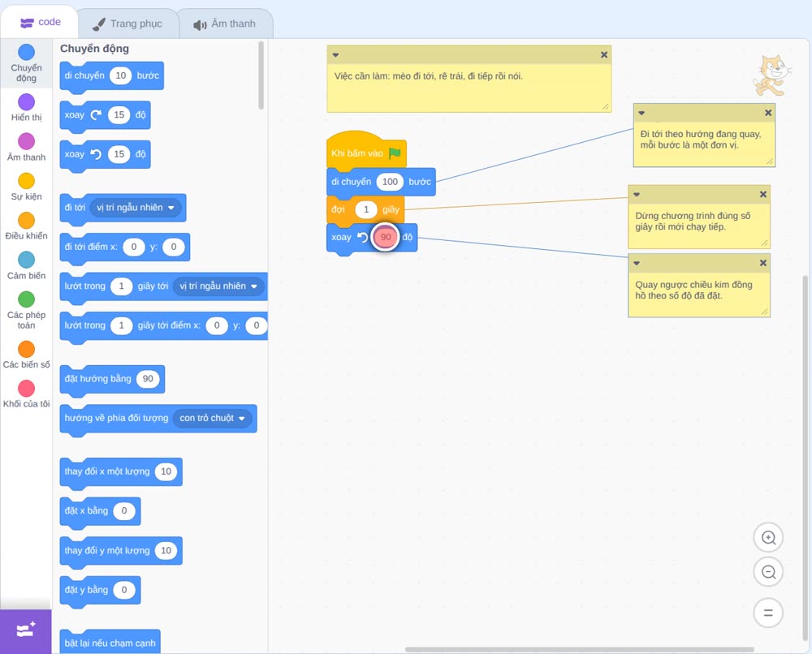Image resolution: width=812 pixels, height=654 pixels.
Task: Open the Cảm biến block category
Action: click(26, 265)
